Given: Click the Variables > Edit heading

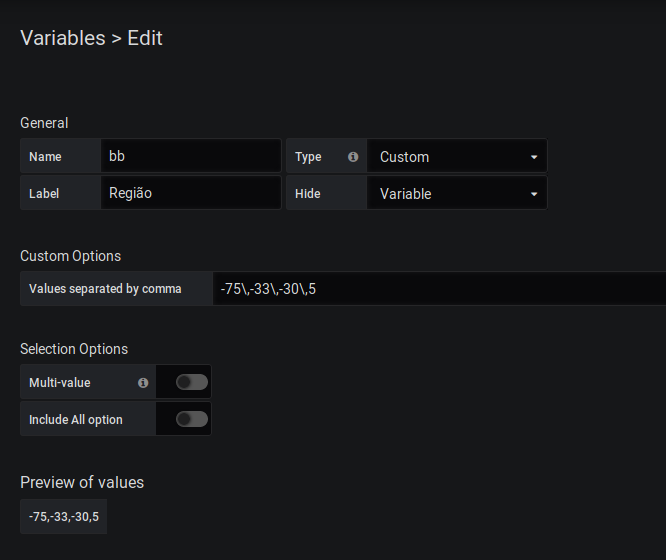Looking at the screenshot, I should [91, 39].
